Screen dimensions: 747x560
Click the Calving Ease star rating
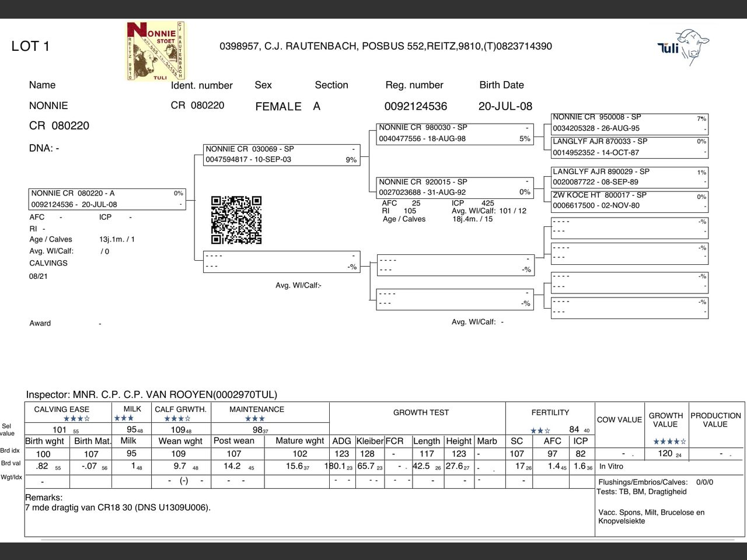click(76, 418)
